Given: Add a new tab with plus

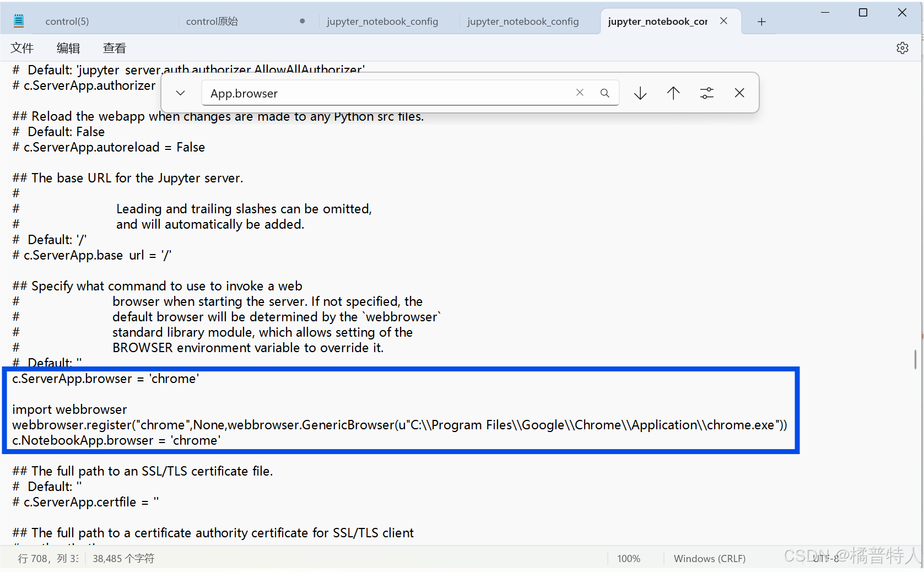Looking at the screenshot, I should click(x=761, y=21).
